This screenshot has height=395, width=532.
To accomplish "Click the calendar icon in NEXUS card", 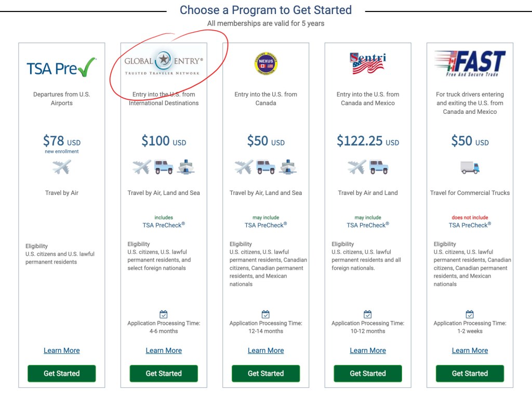I will 265,314.
